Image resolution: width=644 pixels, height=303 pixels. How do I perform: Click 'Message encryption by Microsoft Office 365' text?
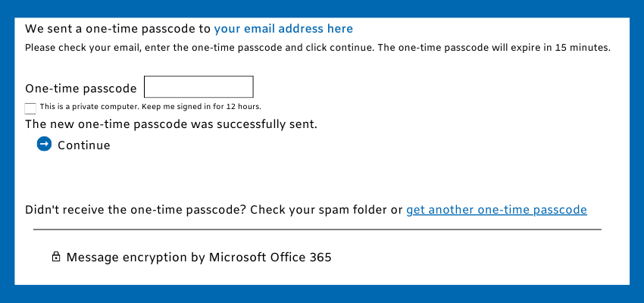coord(199,257)
